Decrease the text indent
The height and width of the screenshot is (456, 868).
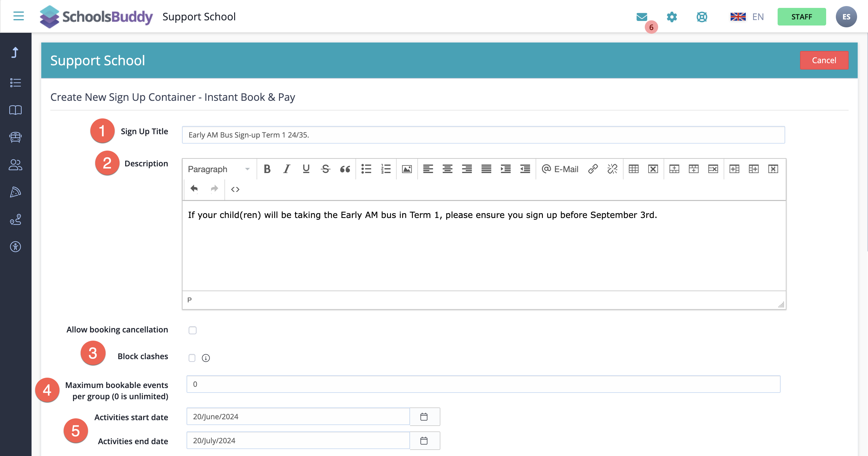coord(525,169)
